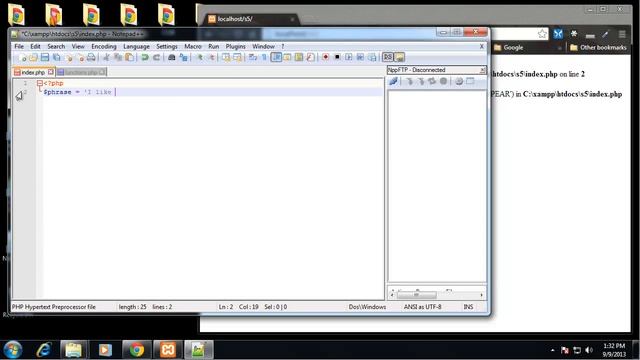
Task: Open the clock showing 1:32 PM
Action: 613,350
